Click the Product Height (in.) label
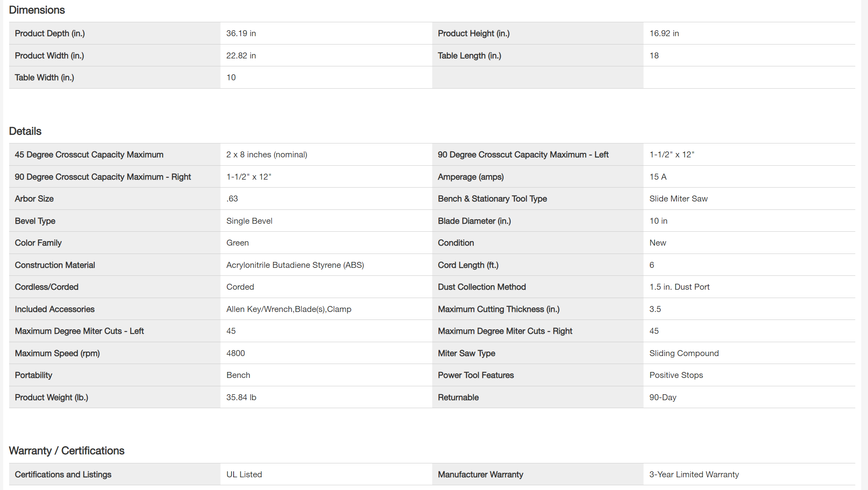Screen dimensions: 868x490 (474, 33)
